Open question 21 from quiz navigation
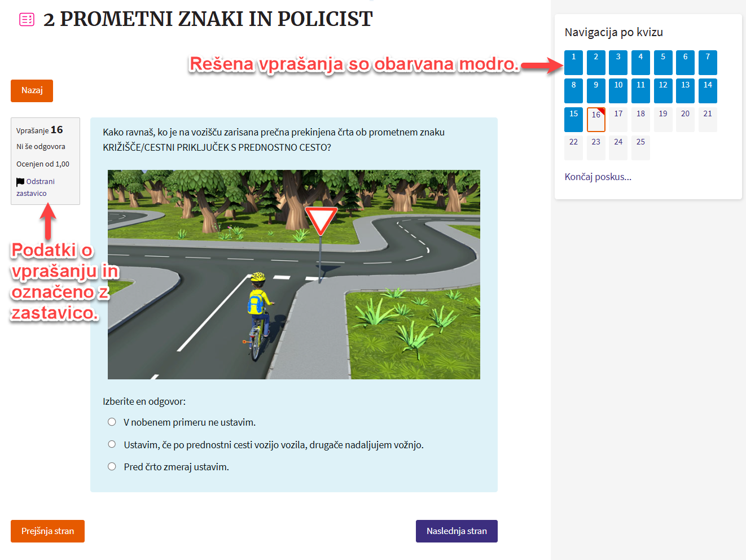Screen dimensions: 746x560 tap(708, 120)
